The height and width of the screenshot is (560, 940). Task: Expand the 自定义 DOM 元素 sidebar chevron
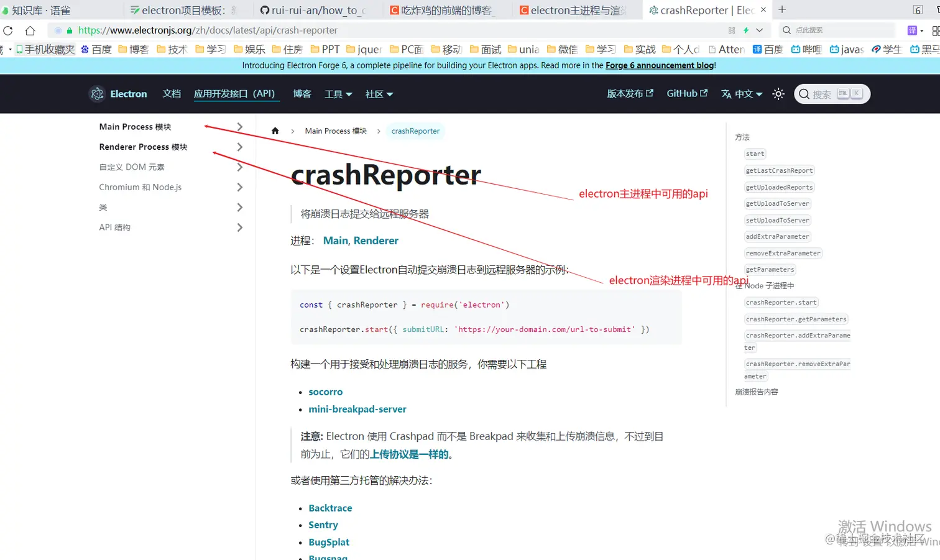(240, 167)
